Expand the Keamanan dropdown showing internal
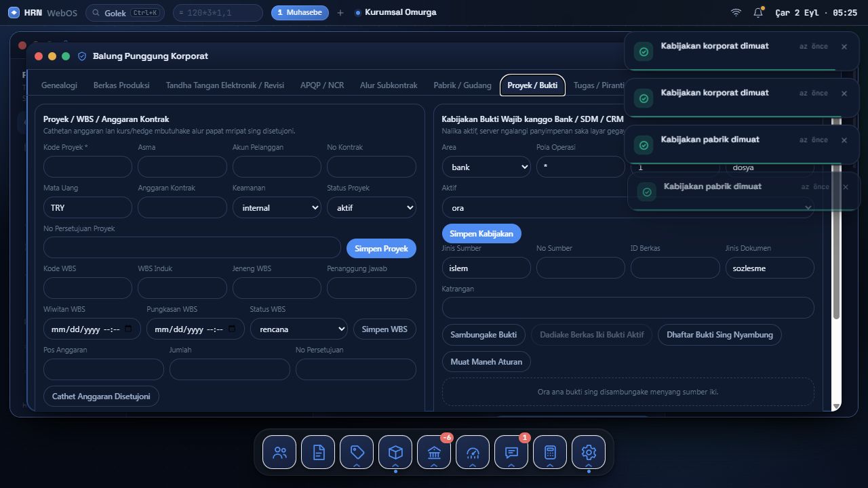 point(277,207)
